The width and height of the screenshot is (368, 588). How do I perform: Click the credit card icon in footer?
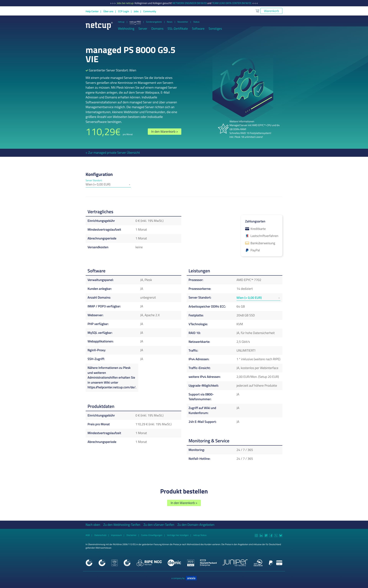click(x=279, y=563)
